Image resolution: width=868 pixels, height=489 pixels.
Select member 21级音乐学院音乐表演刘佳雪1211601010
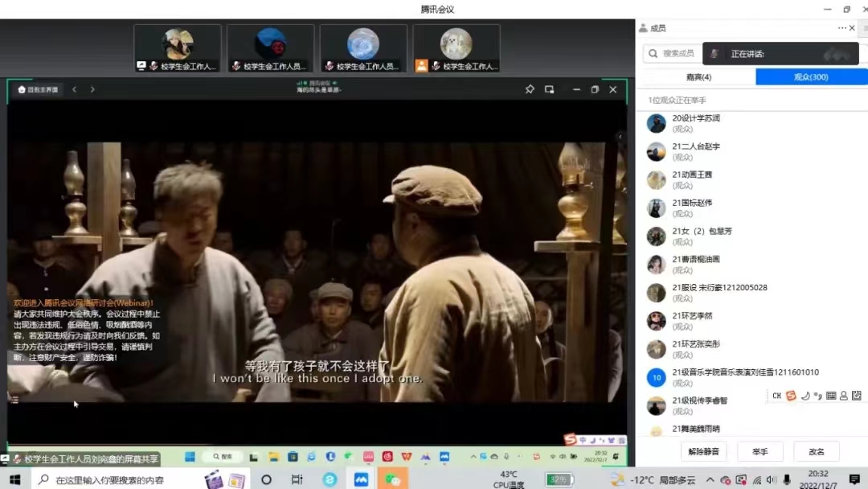751,378
